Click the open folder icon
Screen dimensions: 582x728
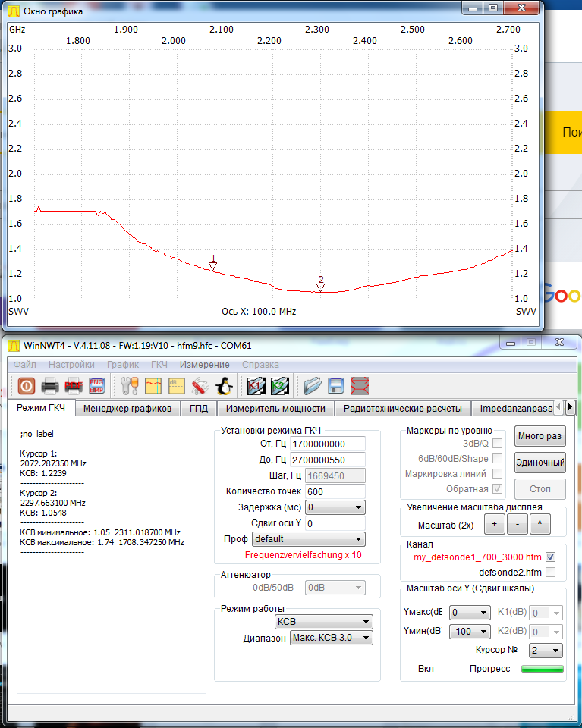click(312, 385)
